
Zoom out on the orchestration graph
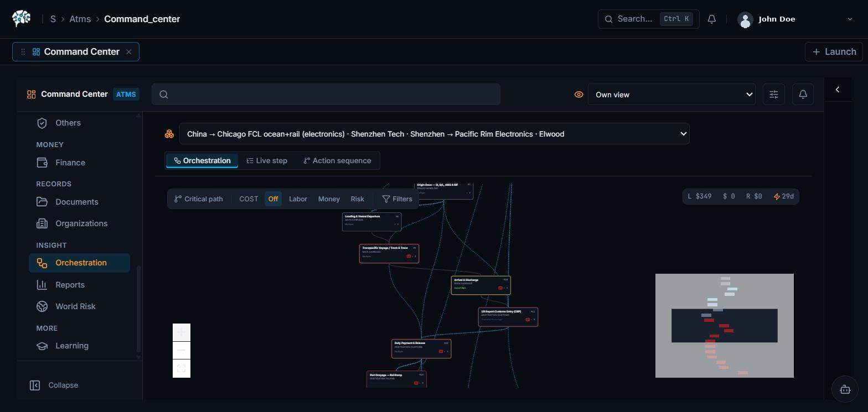[182, 350]
